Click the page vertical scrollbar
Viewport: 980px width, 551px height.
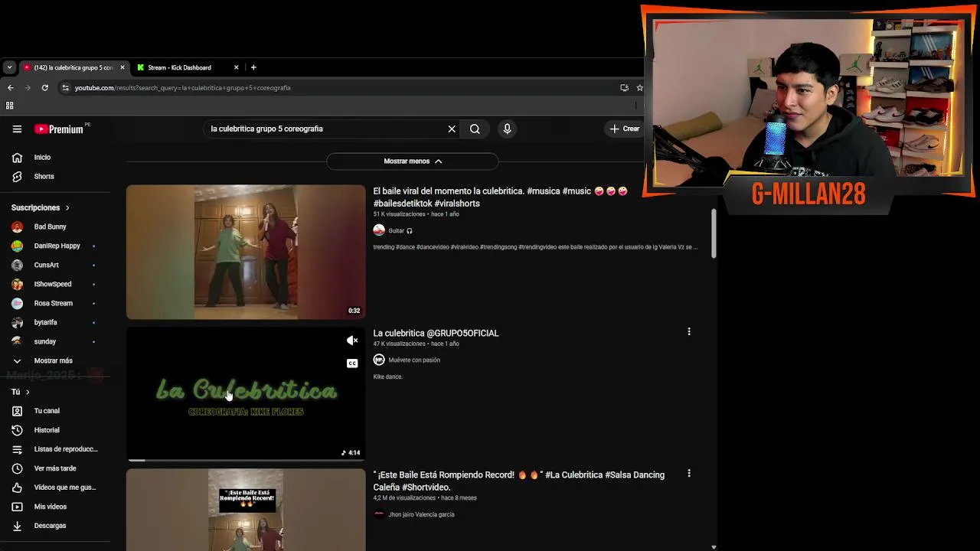(x=714, y=233)
